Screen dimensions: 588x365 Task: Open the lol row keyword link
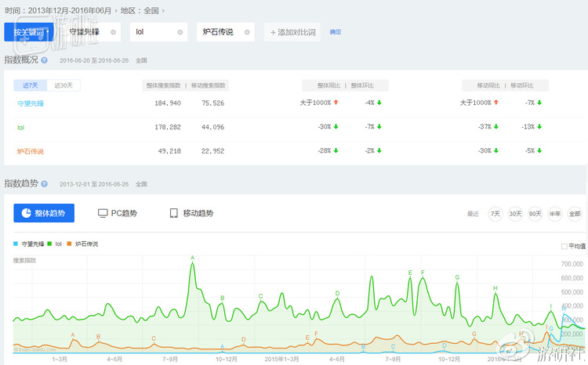(x=20, y=128)
